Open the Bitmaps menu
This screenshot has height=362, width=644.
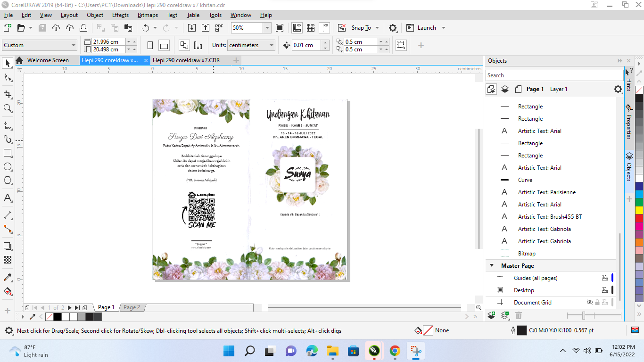(148, 15)
